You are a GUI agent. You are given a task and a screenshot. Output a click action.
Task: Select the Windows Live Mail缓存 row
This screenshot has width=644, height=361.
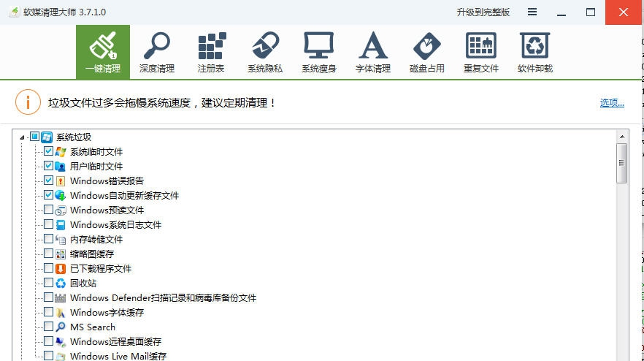pos(118,356)
